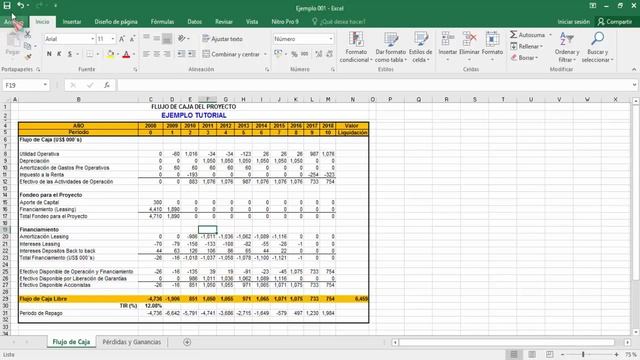This screenshot has width=640, height=360.
Task: Click red font color swatch
Action: click(126, 54)
